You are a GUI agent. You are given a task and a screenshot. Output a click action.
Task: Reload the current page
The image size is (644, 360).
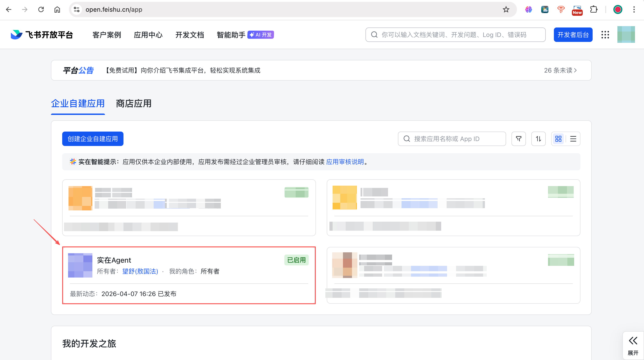click(x=41, y=9)
